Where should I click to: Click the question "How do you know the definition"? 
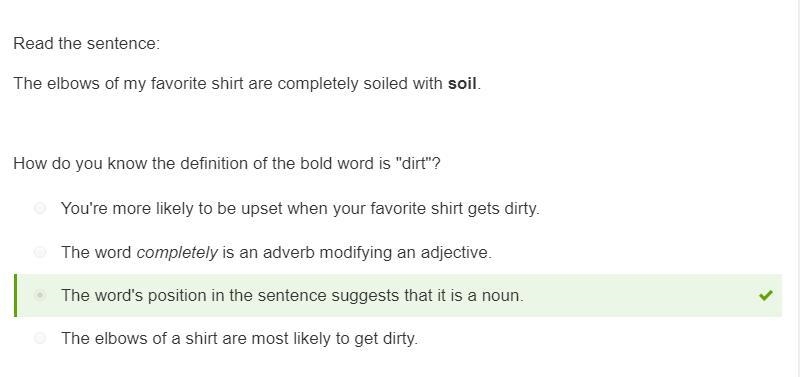(x=227, y=164)
